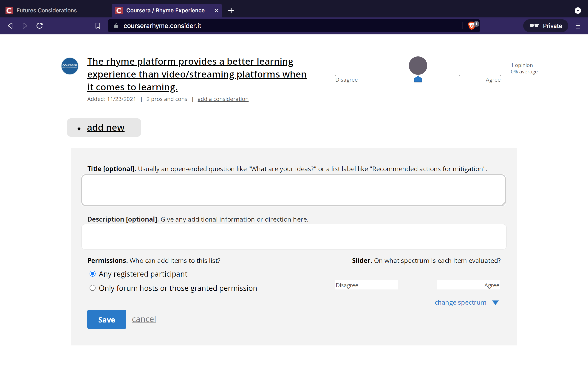Viewport: 588px width, 367px height.
Task: Click the reload page icon
Action: [40, 26]
